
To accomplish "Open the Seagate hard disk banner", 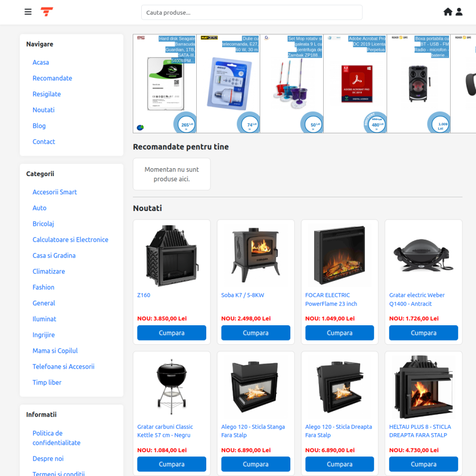I will (165, 84).
